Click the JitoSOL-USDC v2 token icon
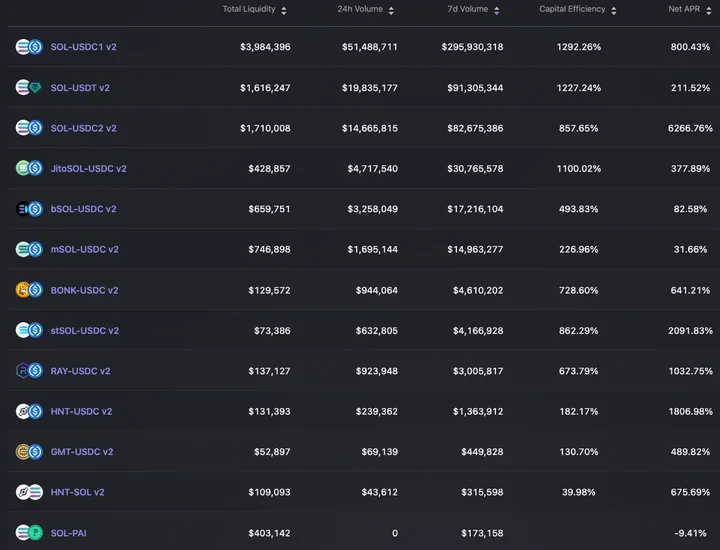The width and height of the screenshot is (720, 550). click(29, 168)
